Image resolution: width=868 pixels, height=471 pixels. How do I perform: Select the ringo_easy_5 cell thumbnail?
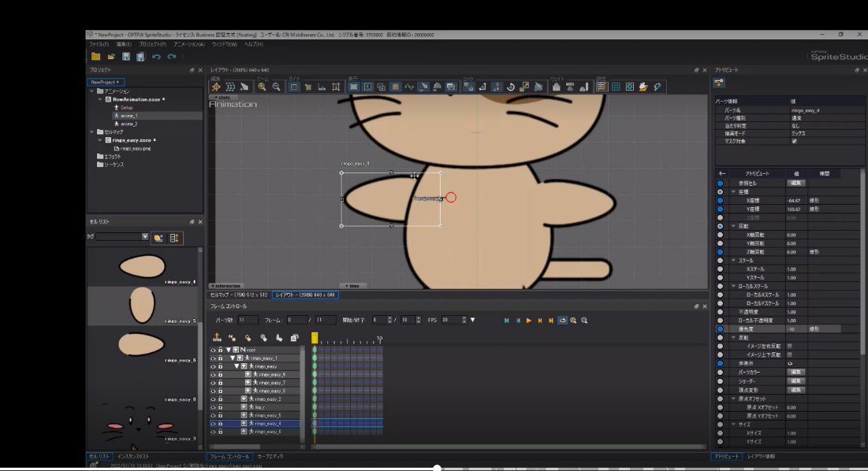tap(142, 305)
